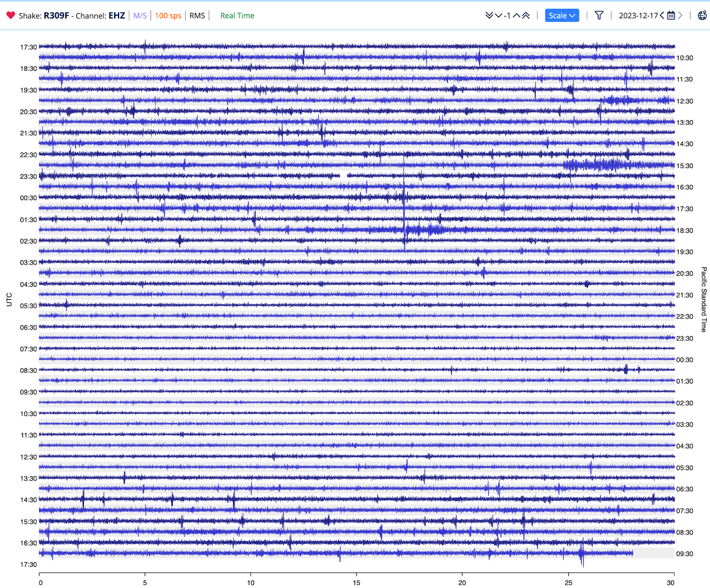Screen dimensions: 710x588
Task: Click the large spike on the 00:30 UTC trace
Action: coord(404,197)
